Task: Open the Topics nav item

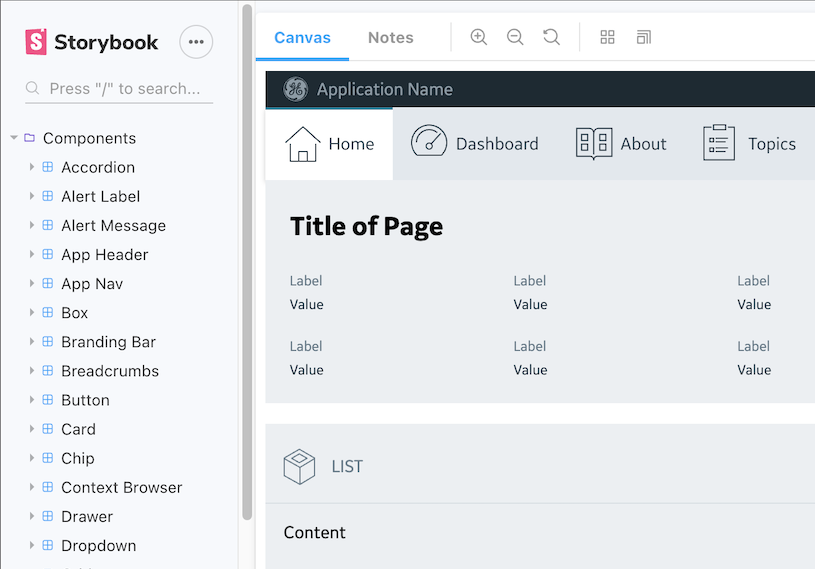Action: pos(749,143)
